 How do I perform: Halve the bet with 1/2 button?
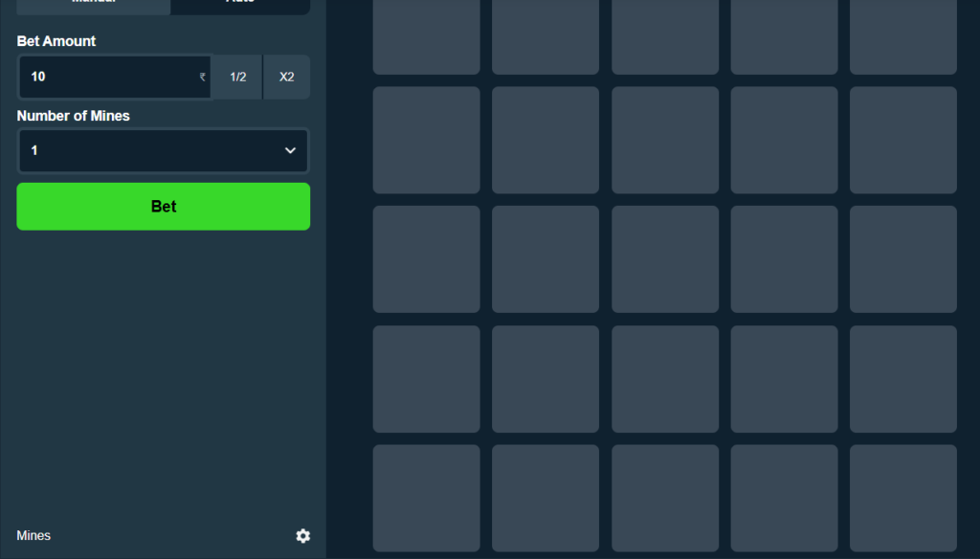coord(237,78)
